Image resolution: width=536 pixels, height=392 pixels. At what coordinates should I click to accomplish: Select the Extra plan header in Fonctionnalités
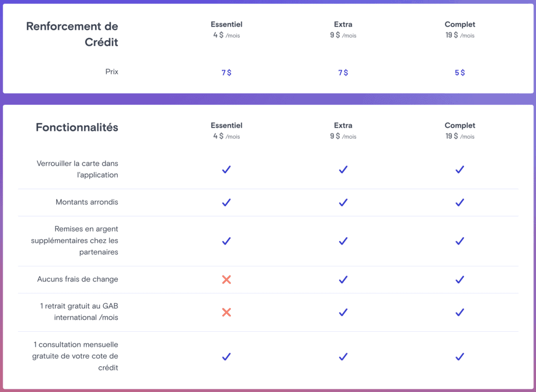click(x=343, y=126)
